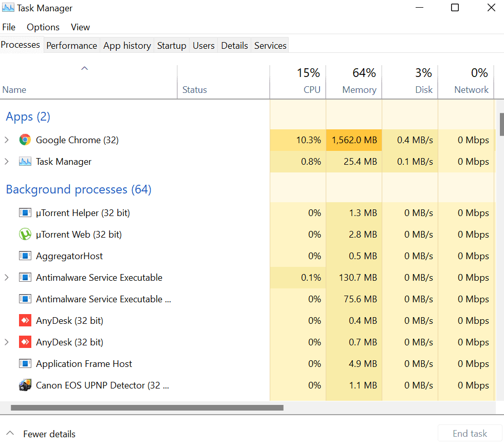Click Chrome's 1,562.0 MB memory cell
This screenshot has width=504, height=447.
(x=354, y=140)
